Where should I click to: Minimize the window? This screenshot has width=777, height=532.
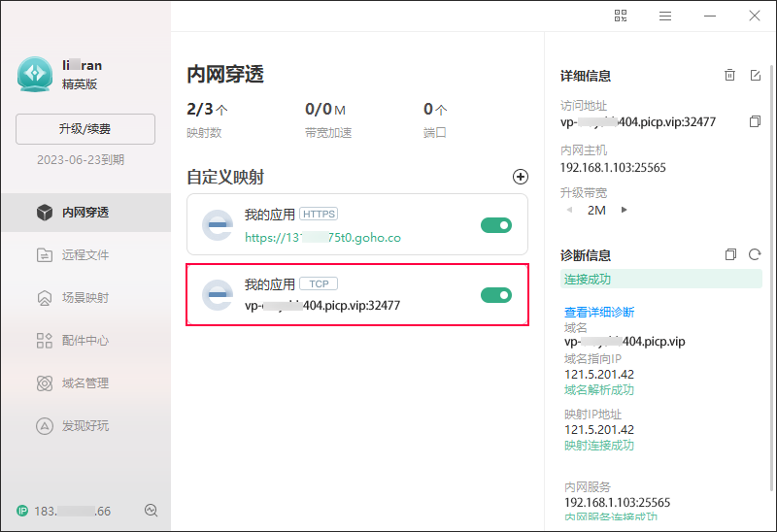[x=710, y=16]
